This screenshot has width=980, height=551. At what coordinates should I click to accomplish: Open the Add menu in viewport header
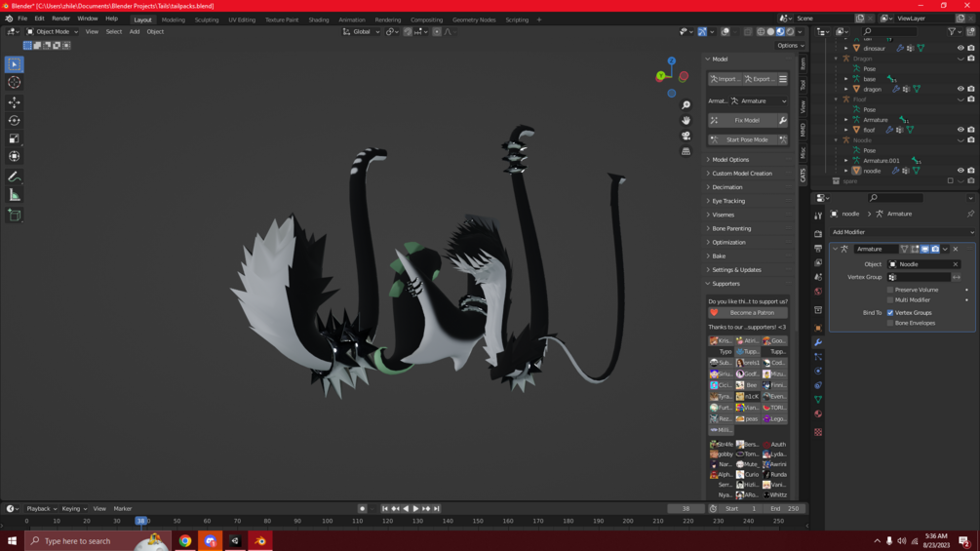point(135,31)
